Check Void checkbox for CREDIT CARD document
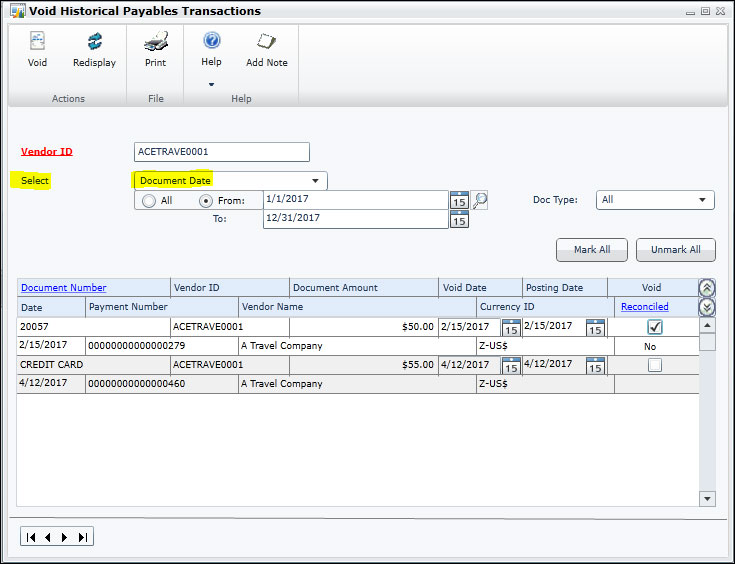 pyautogui.click(x=655, y=365)
